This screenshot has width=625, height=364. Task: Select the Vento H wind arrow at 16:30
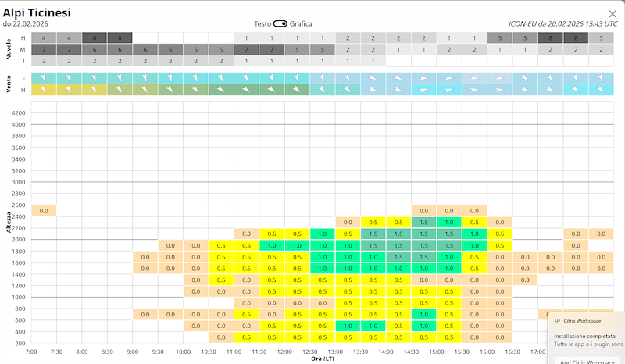[525, 90]
